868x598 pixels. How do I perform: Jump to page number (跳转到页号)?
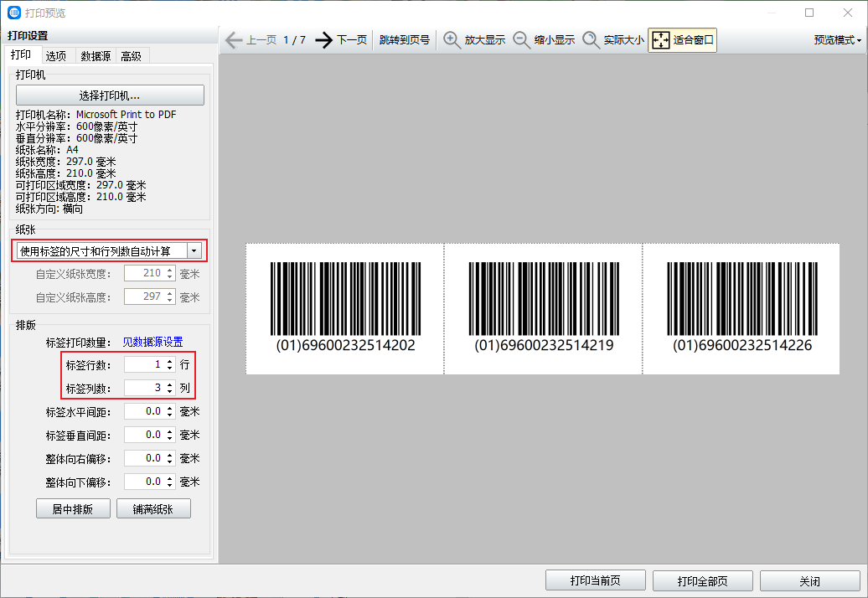[405, 40]
